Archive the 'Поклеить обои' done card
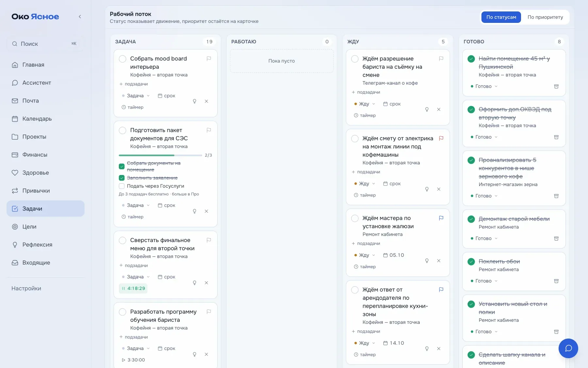 pos(556,281)
